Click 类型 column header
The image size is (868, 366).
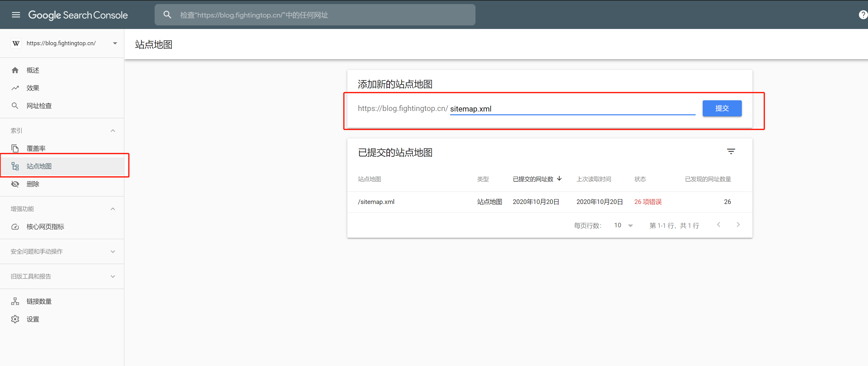point(483,179)
